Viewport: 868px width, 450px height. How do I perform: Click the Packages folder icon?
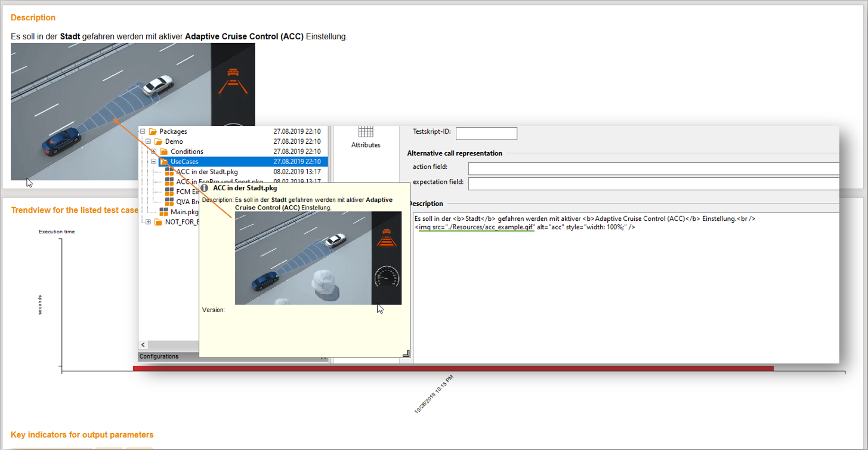point(153,131)
